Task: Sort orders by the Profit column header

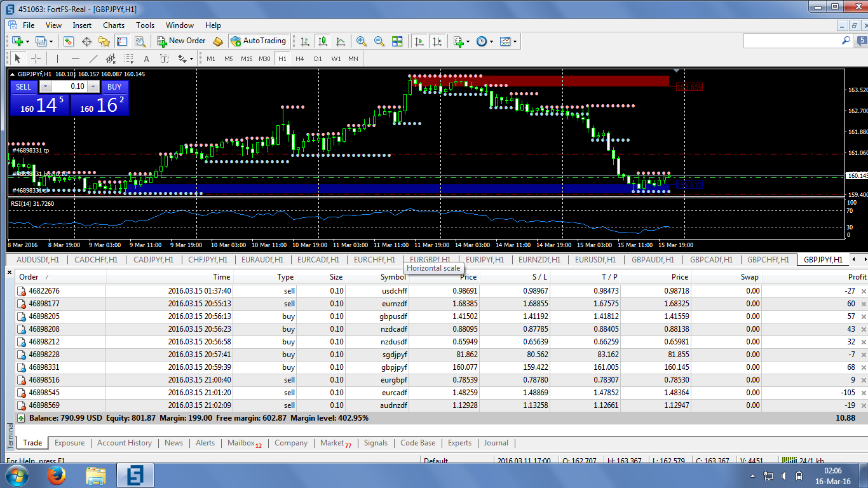Action: tap(815, 276)
